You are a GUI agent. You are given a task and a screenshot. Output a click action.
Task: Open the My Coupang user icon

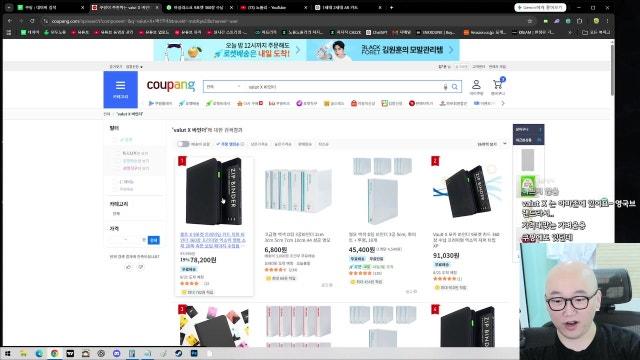click(x=476, y=87)
